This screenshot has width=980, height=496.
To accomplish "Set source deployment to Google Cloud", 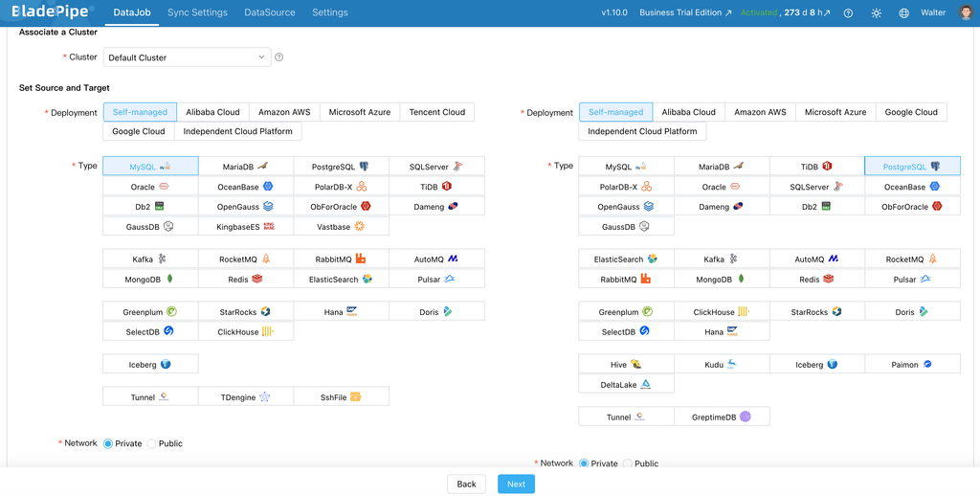I will click(x=139, y=131).
